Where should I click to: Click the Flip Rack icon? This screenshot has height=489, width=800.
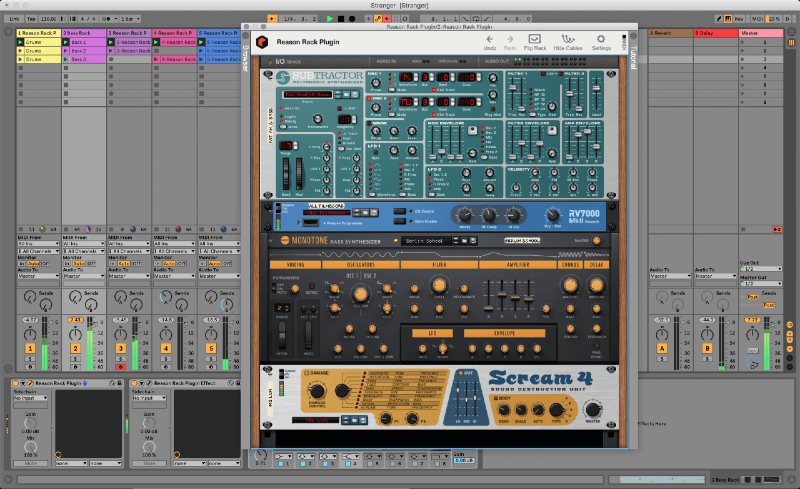[x=537, y=38]
